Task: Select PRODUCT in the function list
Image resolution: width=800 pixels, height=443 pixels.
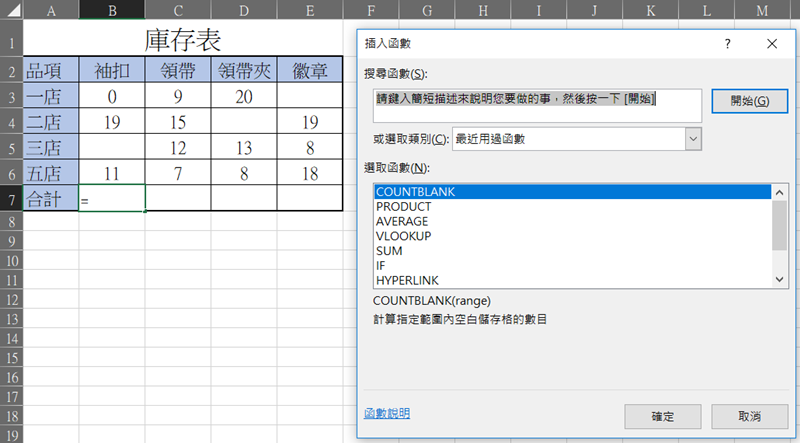Action: click(x=572, y=207)
